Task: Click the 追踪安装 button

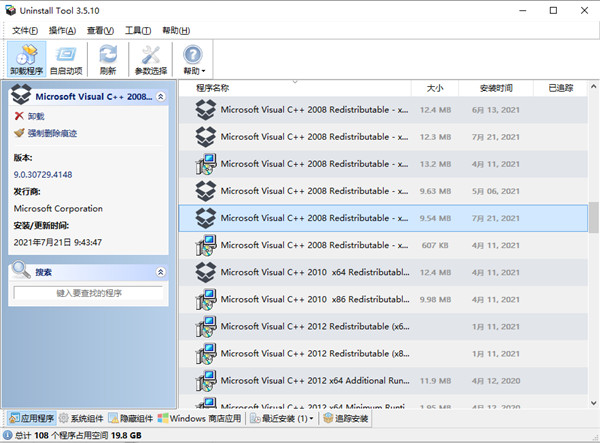Action: 346,418
